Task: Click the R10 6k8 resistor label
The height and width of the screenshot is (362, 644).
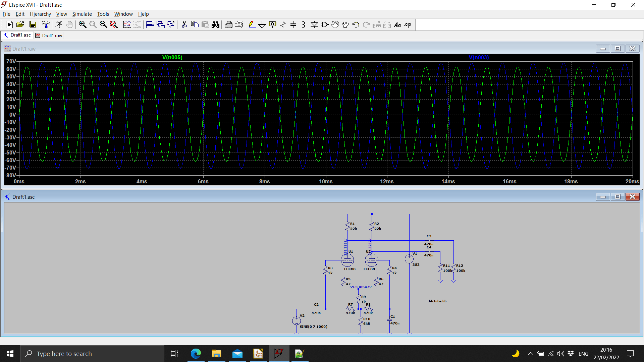Action: [367, 321]
